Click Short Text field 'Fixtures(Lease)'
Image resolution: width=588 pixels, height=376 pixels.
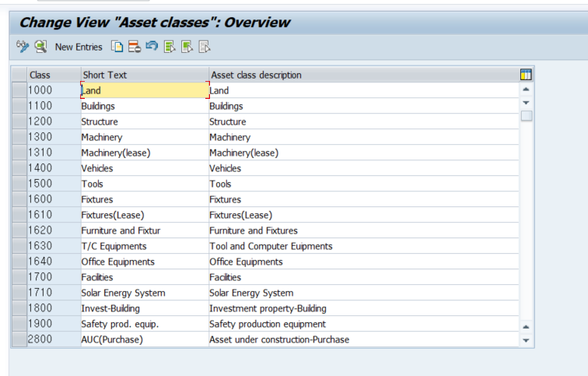[145, 215]
